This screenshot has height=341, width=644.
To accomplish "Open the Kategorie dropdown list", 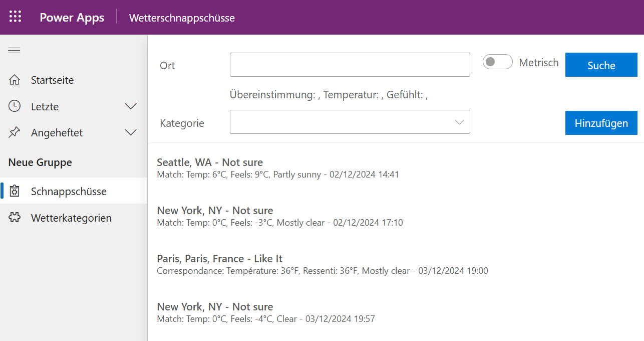I will (x=350, y=122).
